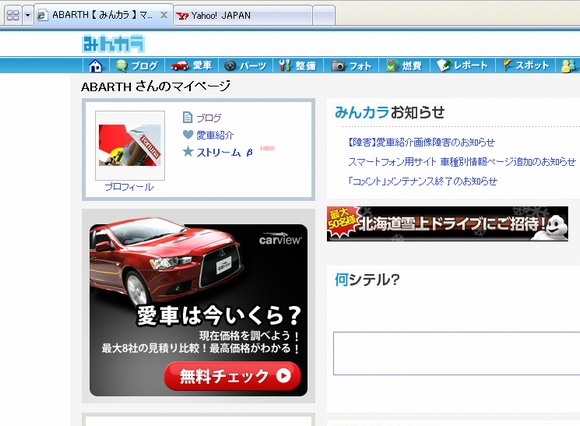Screen dimensions: 580x426
Task: Click the star icon beside ストリーム
Action: pyautogui.click(x=188, y=151)
